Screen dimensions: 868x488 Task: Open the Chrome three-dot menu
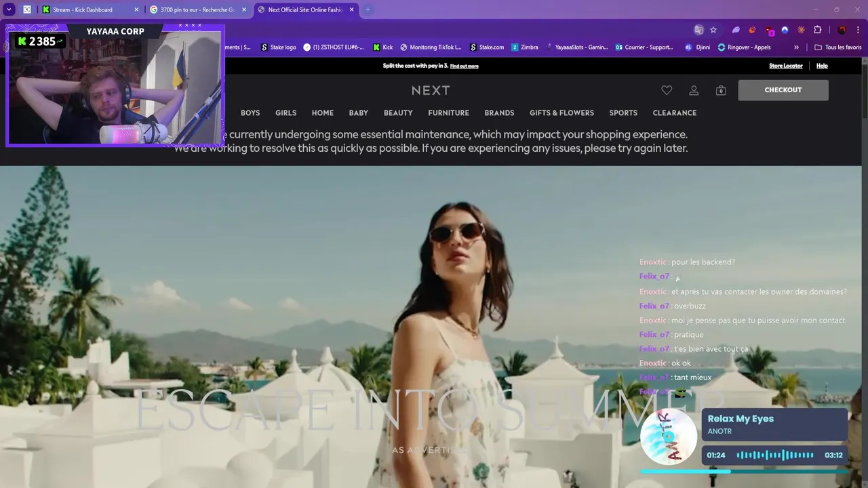pyautogui.click(x=859, y=30)
